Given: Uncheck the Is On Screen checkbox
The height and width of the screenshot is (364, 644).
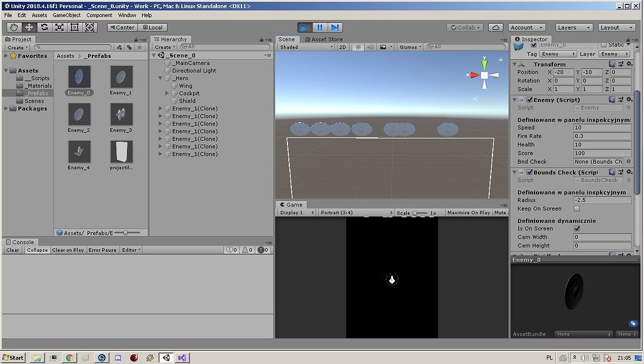Looking at the screenshot, I should 577,229.
